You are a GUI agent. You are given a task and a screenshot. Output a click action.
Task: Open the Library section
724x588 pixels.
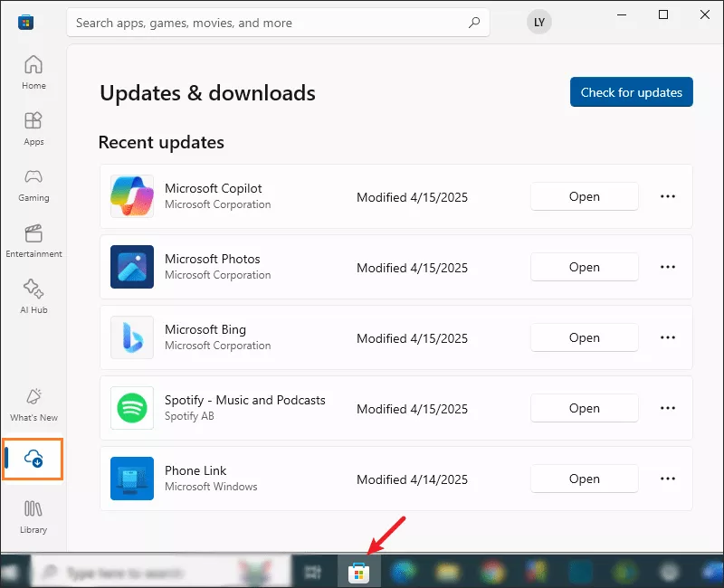coord(33,517)
